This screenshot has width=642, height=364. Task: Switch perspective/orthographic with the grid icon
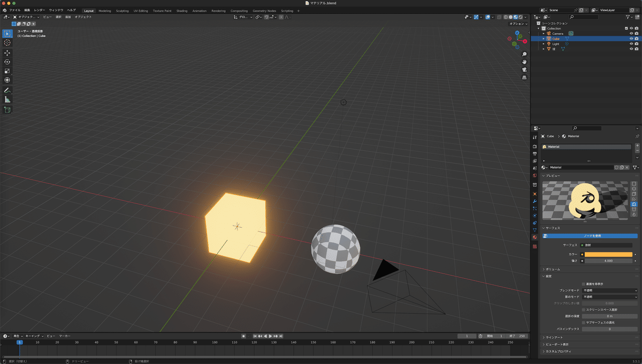(524, 78)
